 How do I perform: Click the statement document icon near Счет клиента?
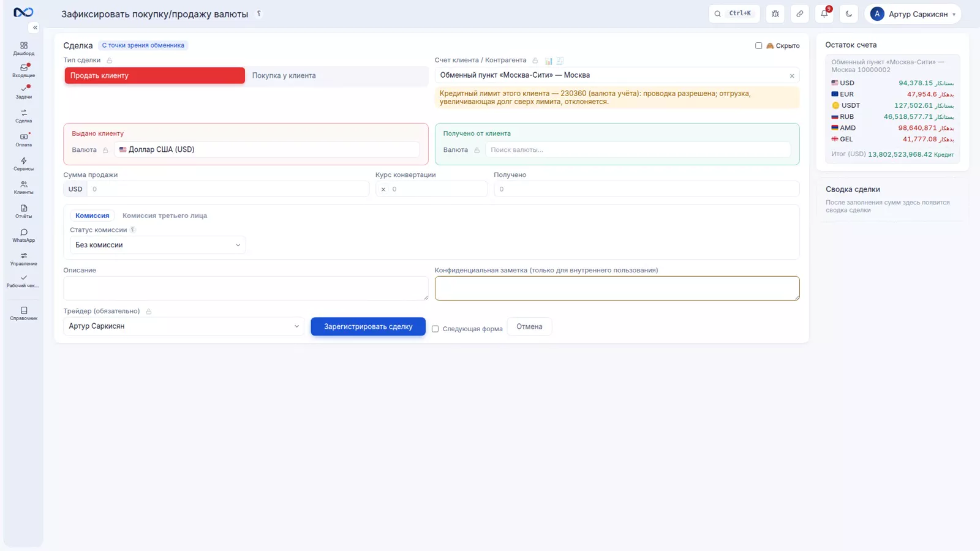coord(560,61)
